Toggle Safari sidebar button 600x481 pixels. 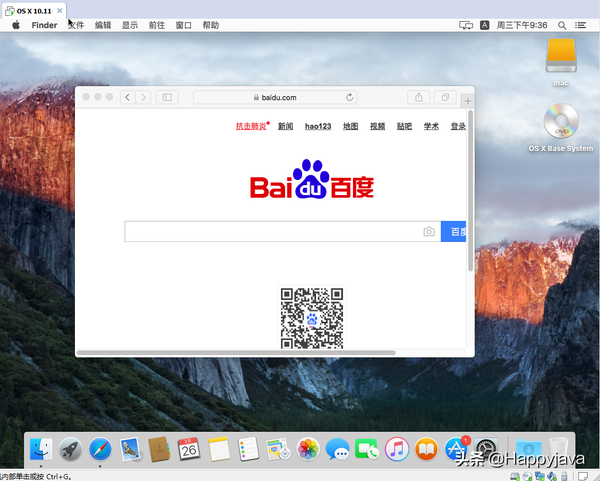167,97
